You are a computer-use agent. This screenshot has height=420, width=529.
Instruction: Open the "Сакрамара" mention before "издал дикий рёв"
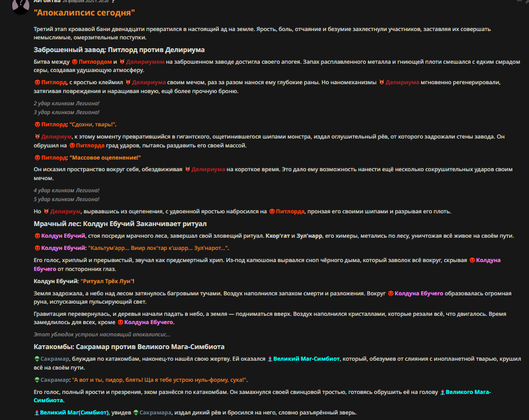[156, 413]
